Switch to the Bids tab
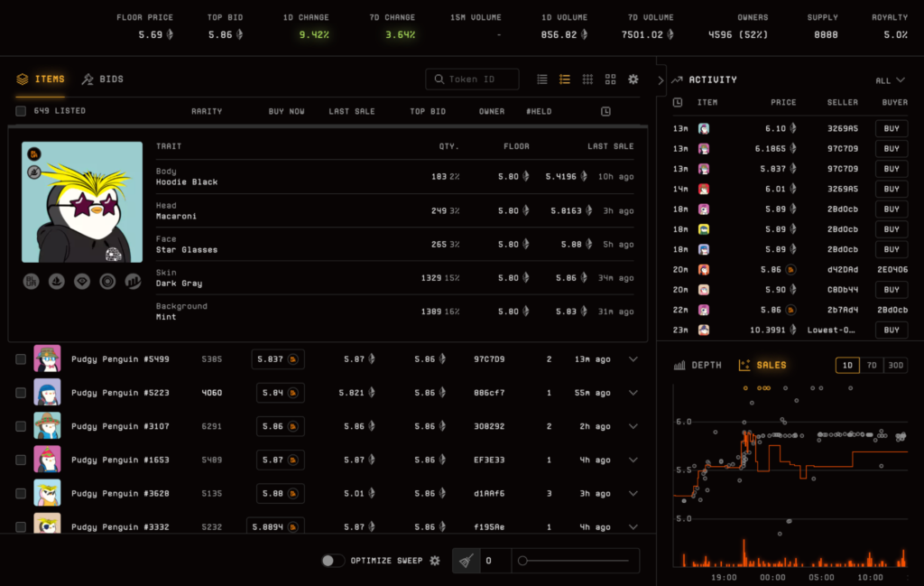 [x=102, y=79]
